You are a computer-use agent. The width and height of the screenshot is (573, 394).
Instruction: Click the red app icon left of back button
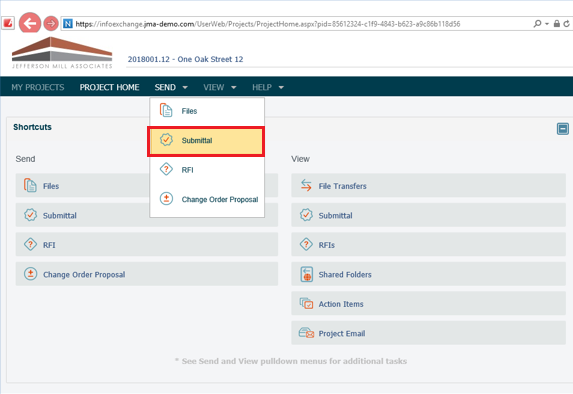[7, 24]
